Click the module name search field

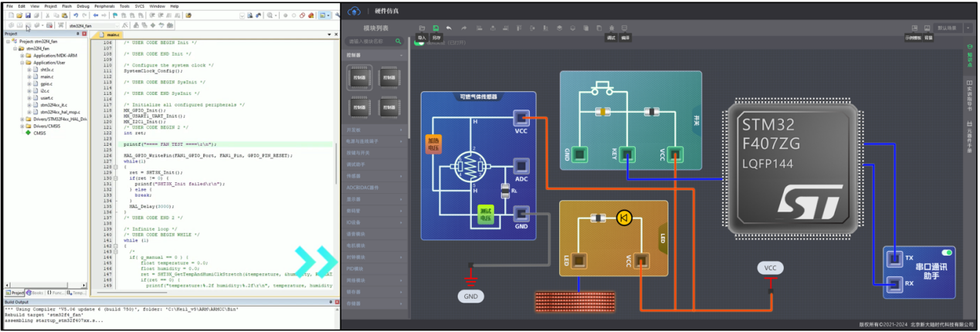tap(371, 41)
